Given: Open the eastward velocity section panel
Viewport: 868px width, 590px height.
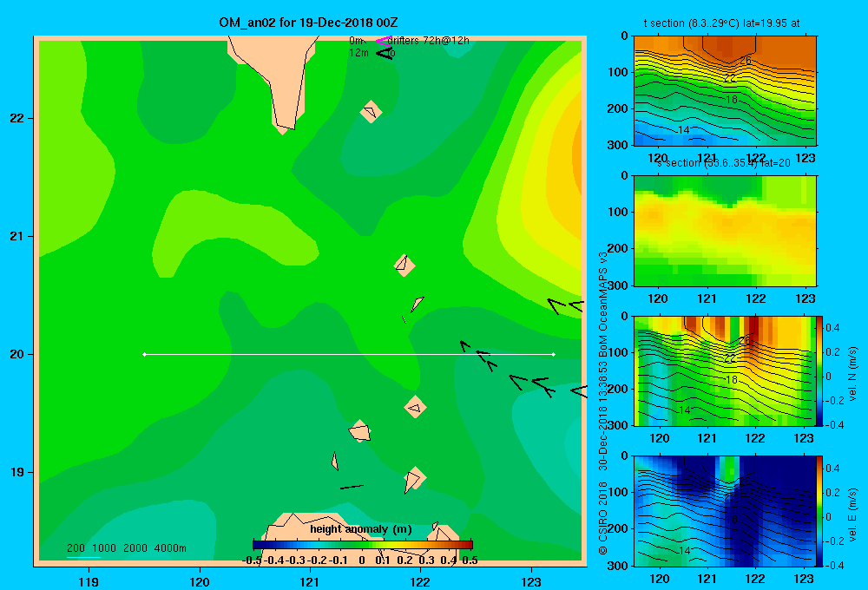Looking at the screenshot, I should point(724,511).
